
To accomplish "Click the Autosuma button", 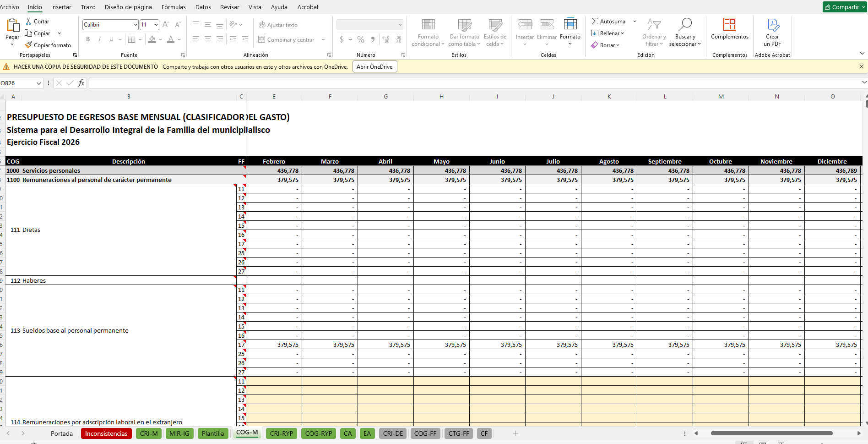I will point(608,22).
